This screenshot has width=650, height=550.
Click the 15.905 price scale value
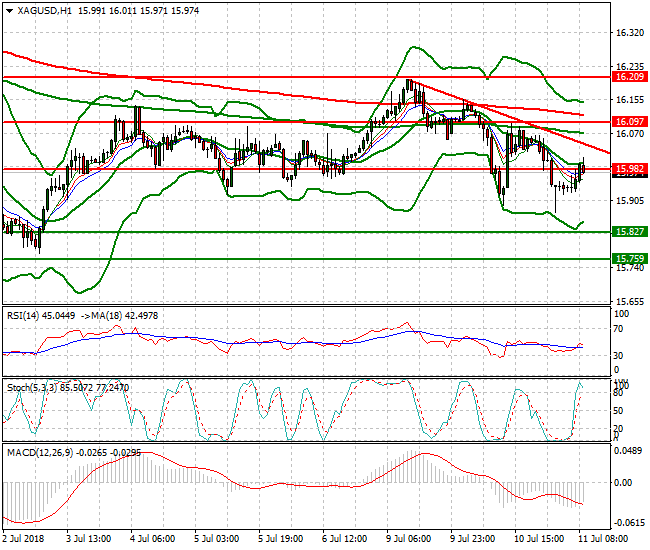tap(630, 201)
